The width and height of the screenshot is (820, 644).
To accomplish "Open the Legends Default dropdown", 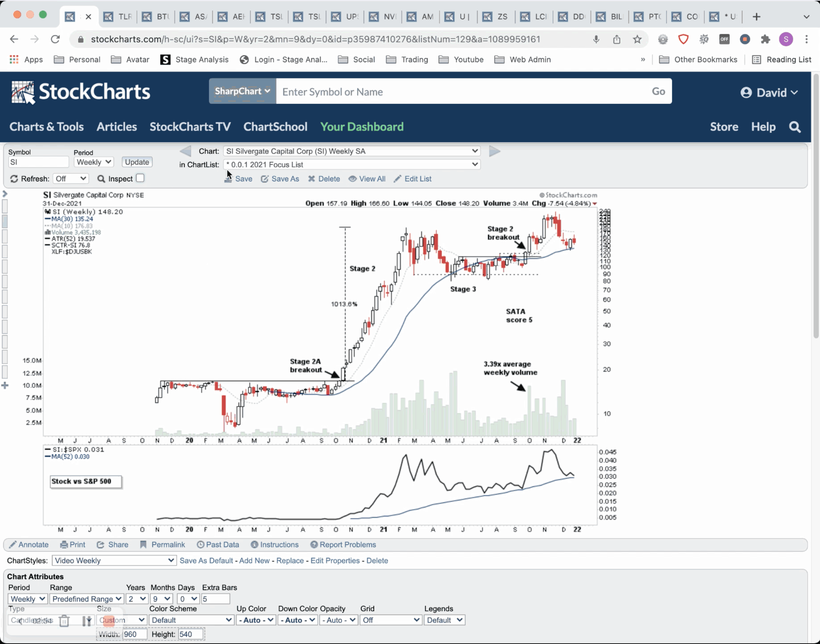I will coord(445,620).
